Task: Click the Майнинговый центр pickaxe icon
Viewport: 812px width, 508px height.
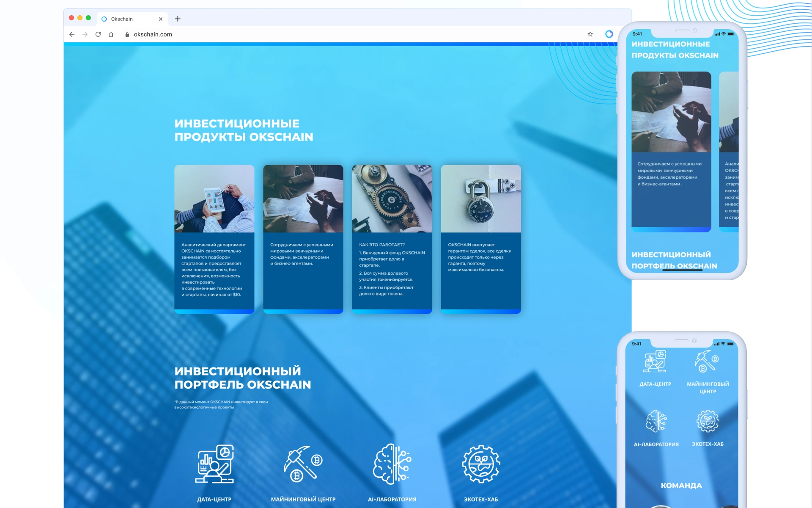Action: pos(303,464)
